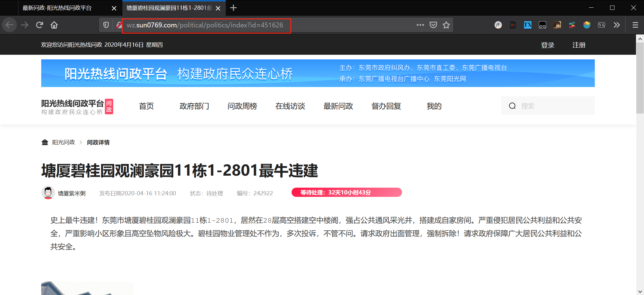The width and height of the screenshot is (644, 295).
Task: Click the search magnifier icon
Action: click(x=512, y=106)
